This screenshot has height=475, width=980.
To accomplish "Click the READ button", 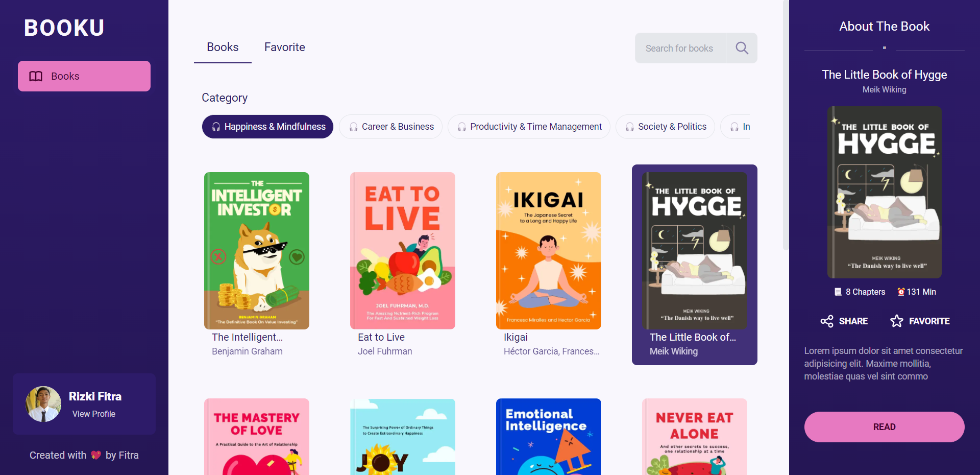I will point(884,427).
